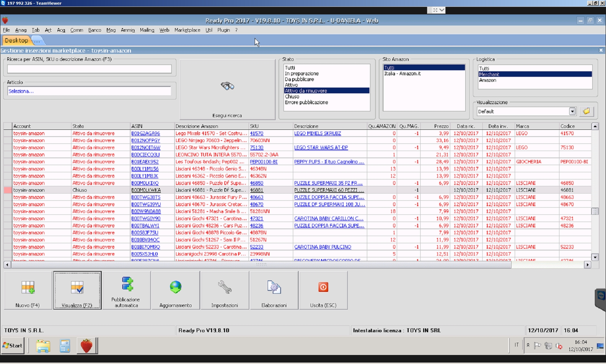
Task: Click the yellow folder icon beside Visualizzazione
Action: 587,111
